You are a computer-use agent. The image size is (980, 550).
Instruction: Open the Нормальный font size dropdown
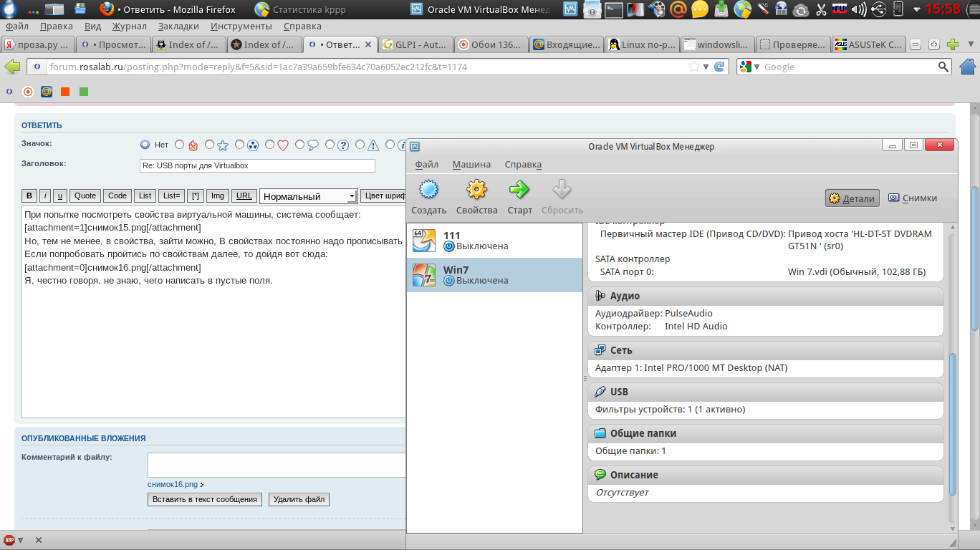click(x=308, y=196)
